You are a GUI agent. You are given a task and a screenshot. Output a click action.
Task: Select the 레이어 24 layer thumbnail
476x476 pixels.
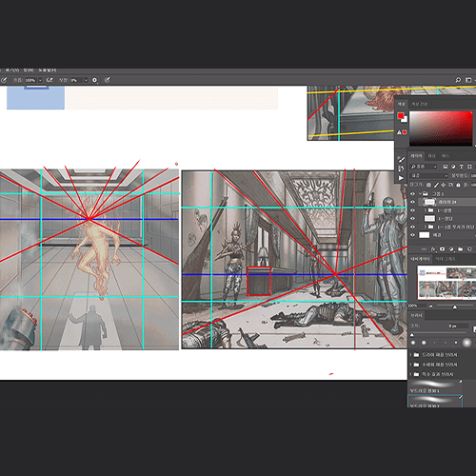coord(429,202)
